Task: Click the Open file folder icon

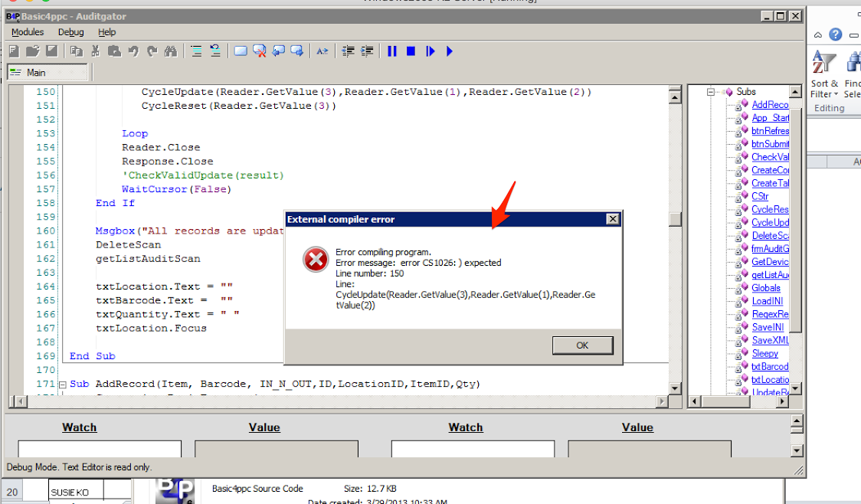Action: tap(33, 51)
